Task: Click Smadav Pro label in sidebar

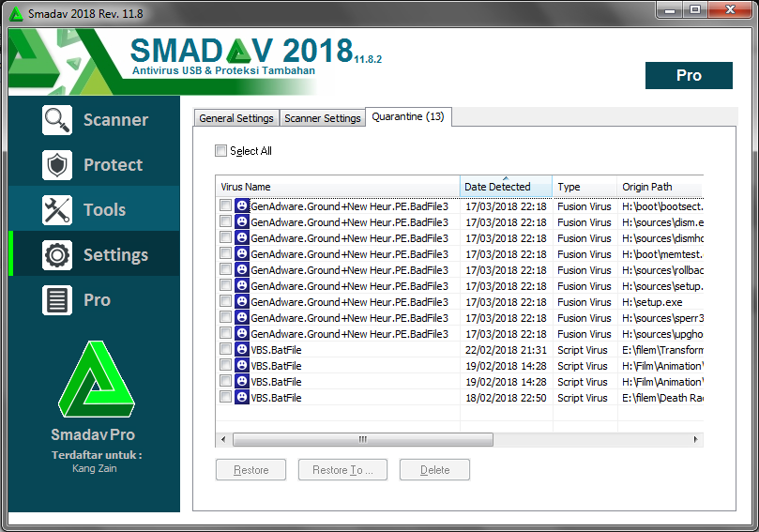Action: click(x=93, y=434)
